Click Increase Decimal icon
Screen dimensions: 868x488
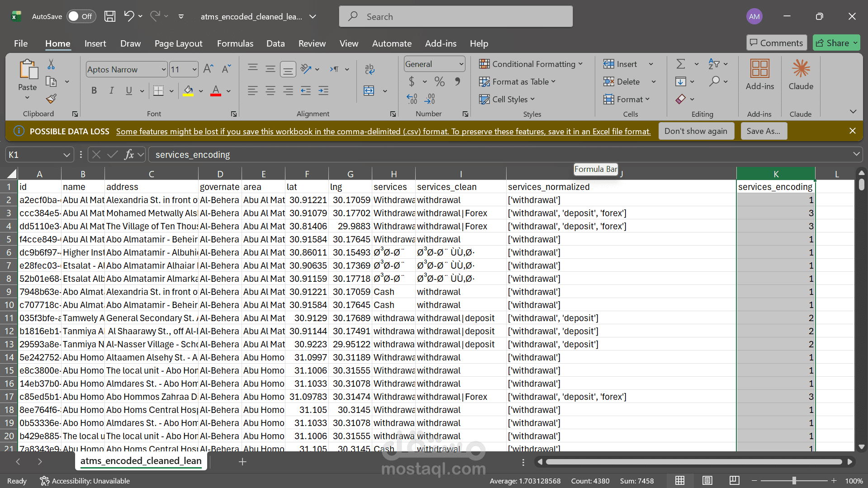(412, 99)
